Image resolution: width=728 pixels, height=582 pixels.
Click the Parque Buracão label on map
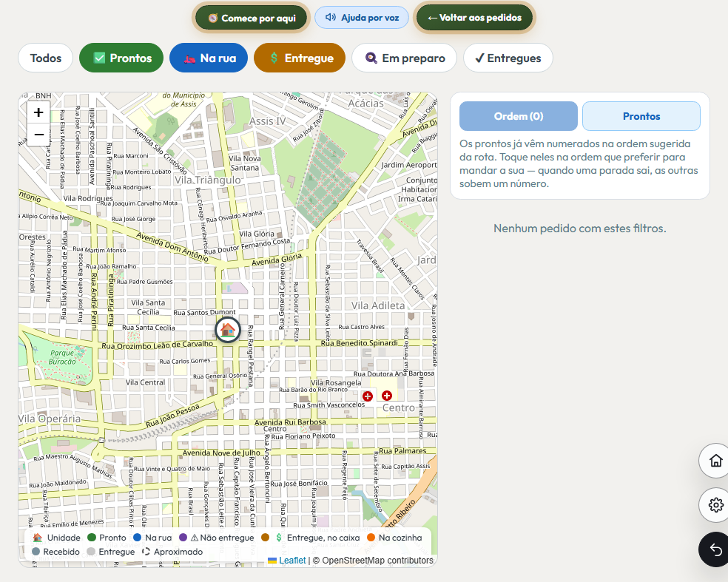click(62, 357)
